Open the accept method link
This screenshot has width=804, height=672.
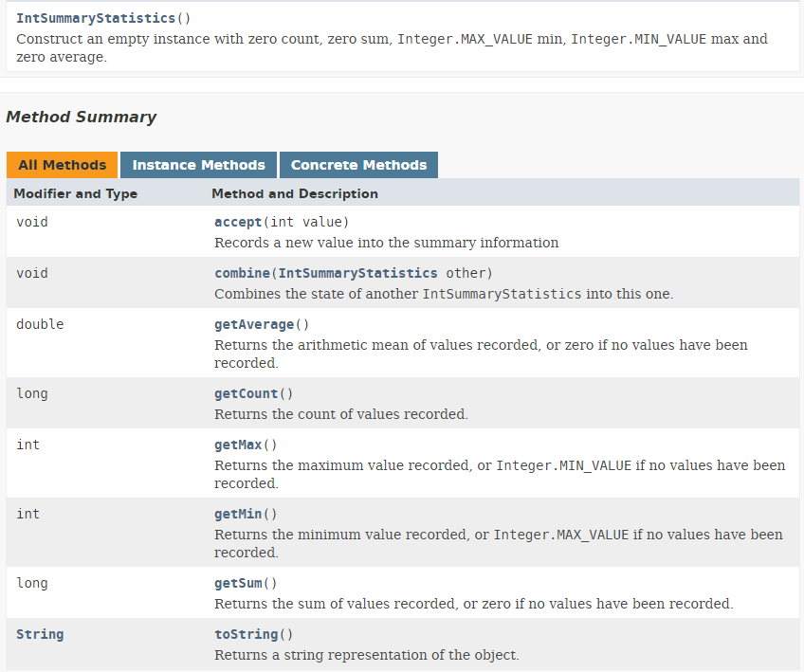[x=238, y=222]
